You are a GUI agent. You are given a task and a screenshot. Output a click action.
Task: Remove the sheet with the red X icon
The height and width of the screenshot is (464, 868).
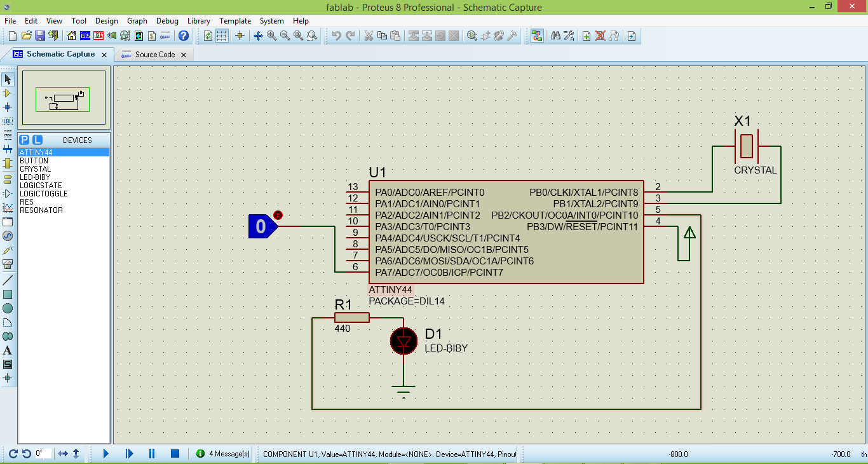(x=600, y=36)
